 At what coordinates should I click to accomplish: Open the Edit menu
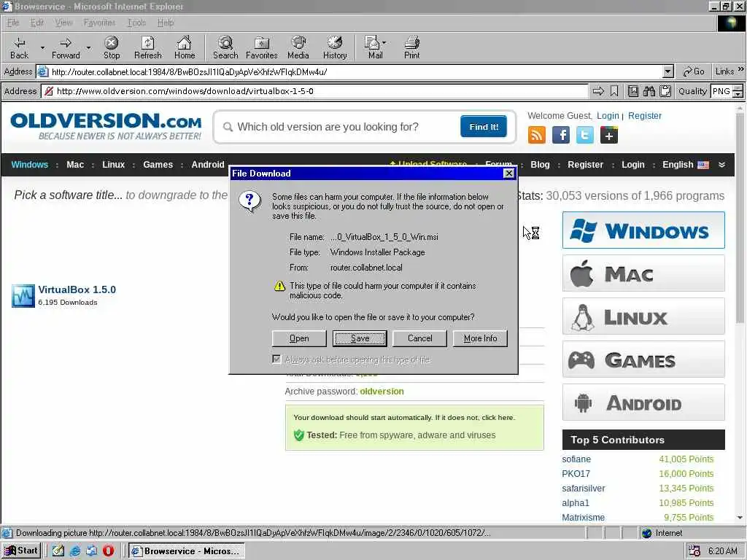point(36,23)
